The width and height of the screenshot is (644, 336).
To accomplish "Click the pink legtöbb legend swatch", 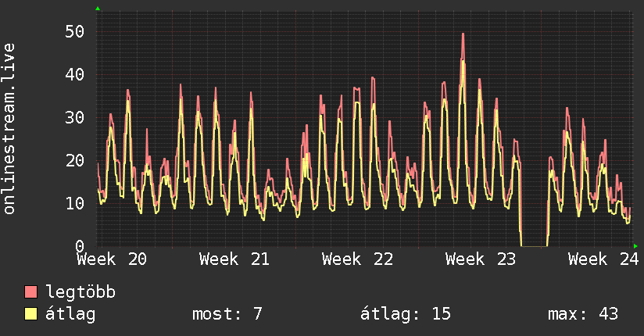I will 30,292.
